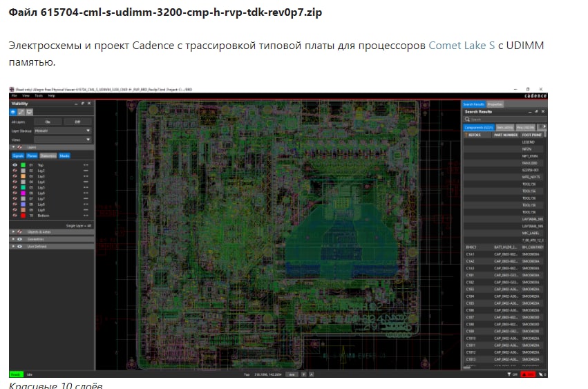Close the Search Results panel
Image resolution: width=588 pixels, height=389 pixels.
pos(542,112)
